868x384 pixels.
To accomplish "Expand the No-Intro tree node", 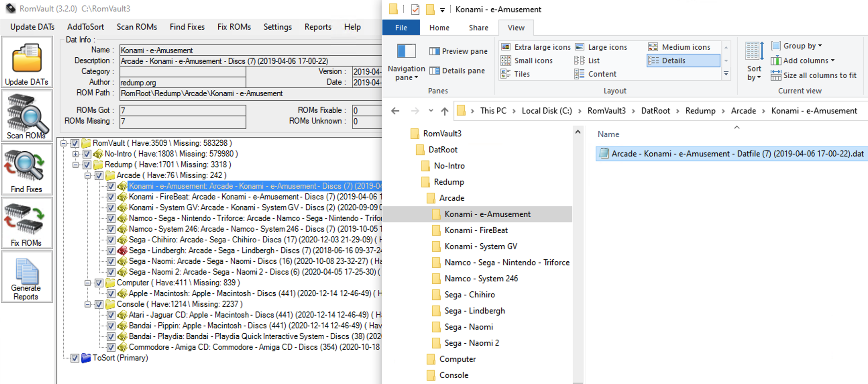I will tap(75, 154).
